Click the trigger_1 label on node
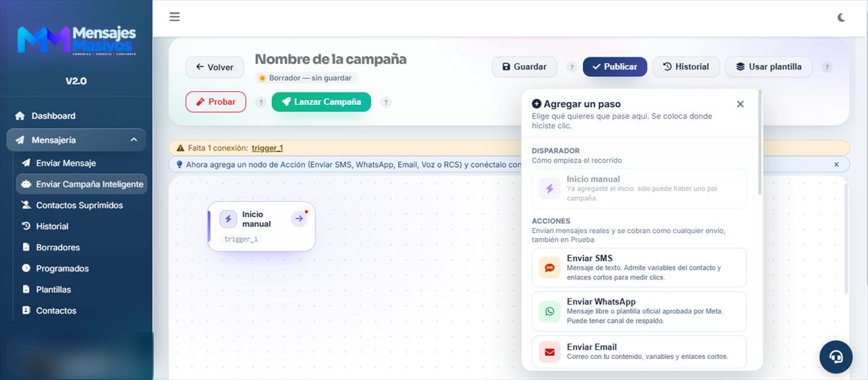The image size is (868, 380). click(241, 239)
